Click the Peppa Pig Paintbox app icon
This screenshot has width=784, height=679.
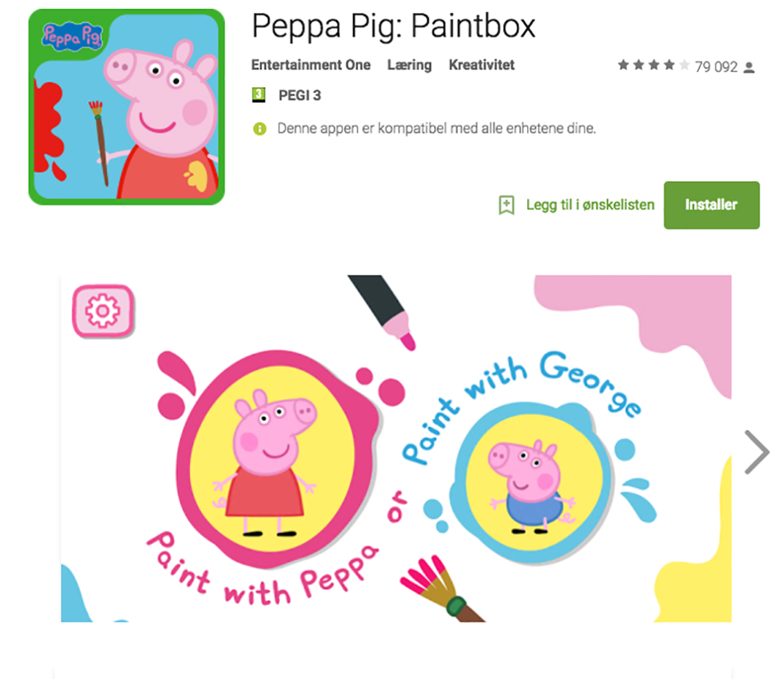[126, 106]
